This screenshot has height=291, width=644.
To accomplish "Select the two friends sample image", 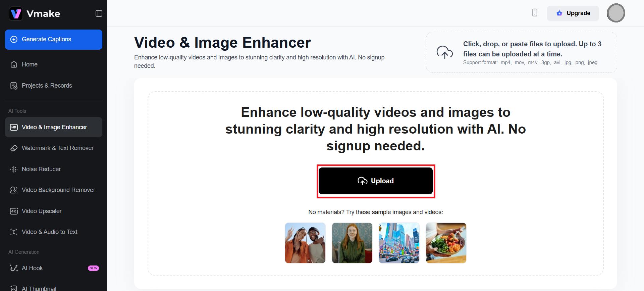I will pos(305,243).
